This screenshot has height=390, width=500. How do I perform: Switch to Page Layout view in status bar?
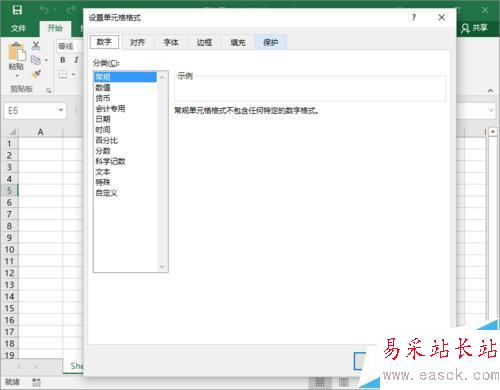tap(344, 382)
